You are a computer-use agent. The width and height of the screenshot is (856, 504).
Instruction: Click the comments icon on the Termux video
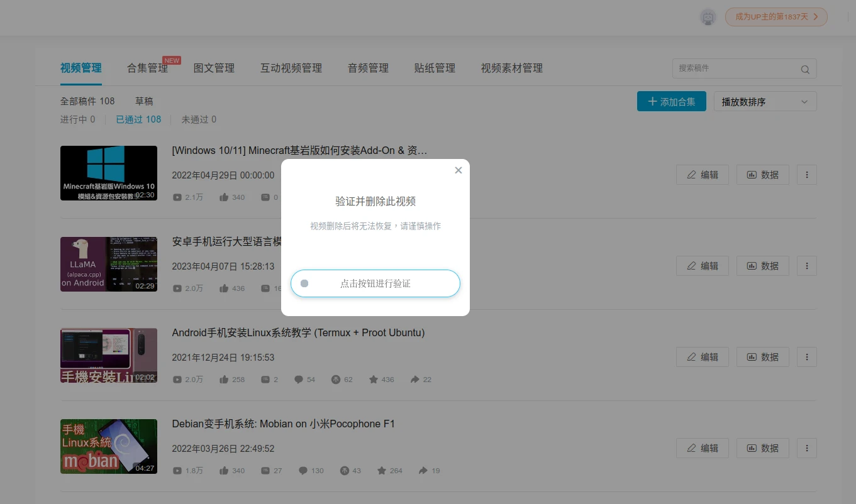pyautogui.click(x=299, y=380)
